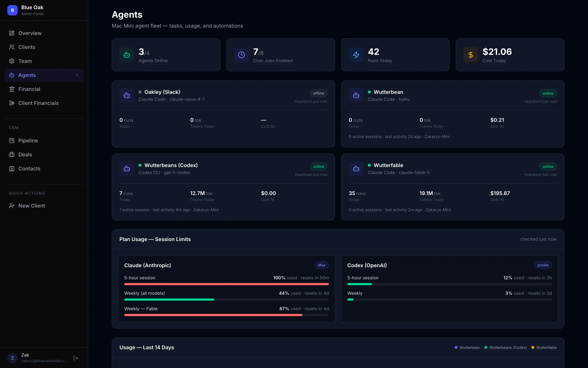Click the Clients people icon
Viewport: 588px width, 368px height.
[x=12, y=47]
